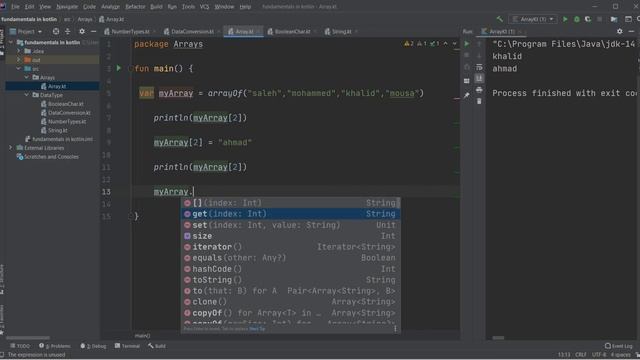Choose get(index: Int) completion suggestion
Screen dimensions: 640x360
point(290,214)
